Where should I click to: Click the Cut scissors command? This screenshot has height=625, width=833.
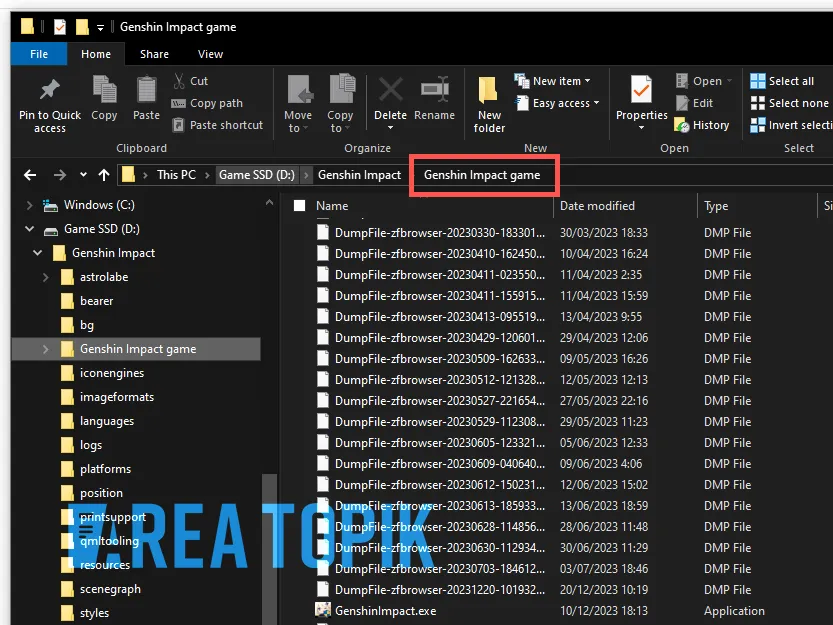coord(191,81)
